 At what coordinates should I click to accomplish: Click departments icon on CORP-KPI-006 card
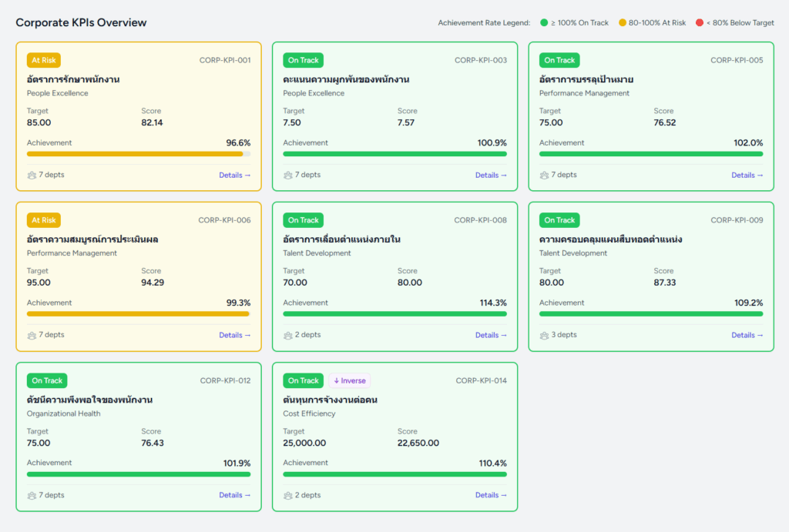click(32, 336)
